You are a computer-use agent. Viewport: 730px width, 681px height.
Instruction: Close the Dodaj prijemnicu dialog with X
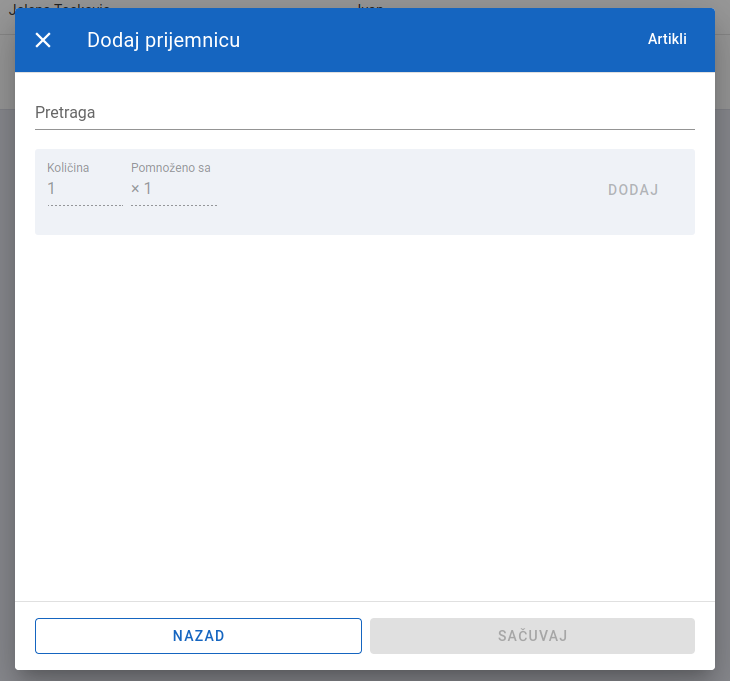coord(43,40)
